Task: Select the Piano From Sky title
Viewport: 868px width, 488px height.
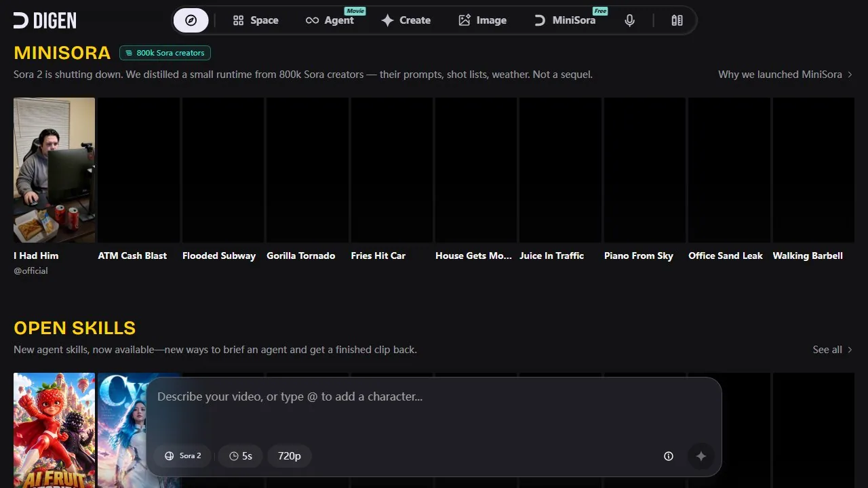Action: (639, 256)
